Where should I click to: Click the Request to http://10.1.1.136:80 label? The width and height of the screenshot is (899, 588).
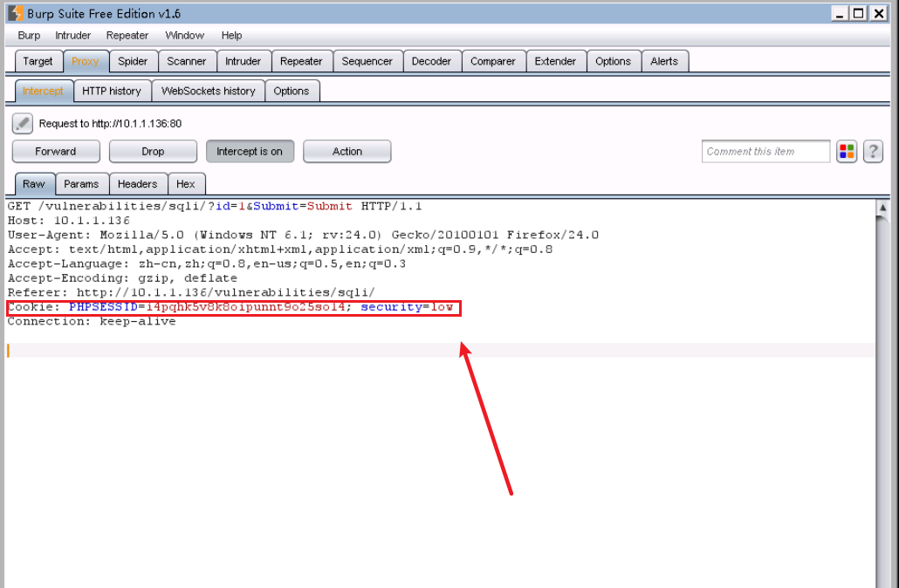(x=110, y=124)
